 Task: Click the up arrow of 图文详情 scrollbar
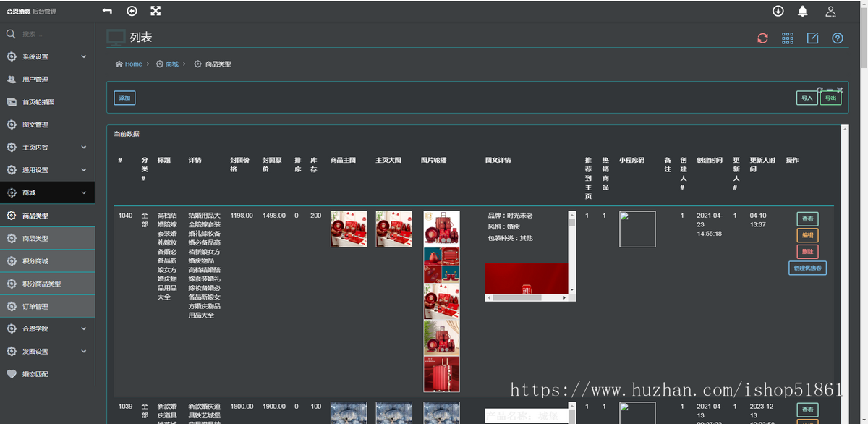pyautogui.click(x=572, y=215)
